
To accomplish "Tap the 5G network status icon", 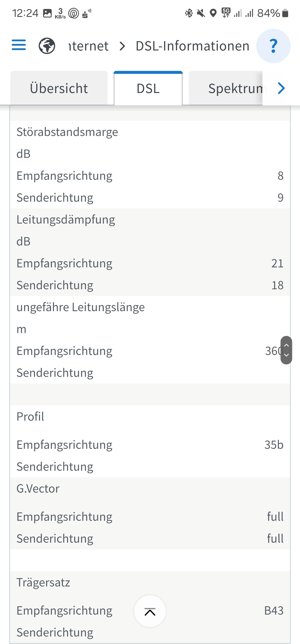I will [226, 13].
